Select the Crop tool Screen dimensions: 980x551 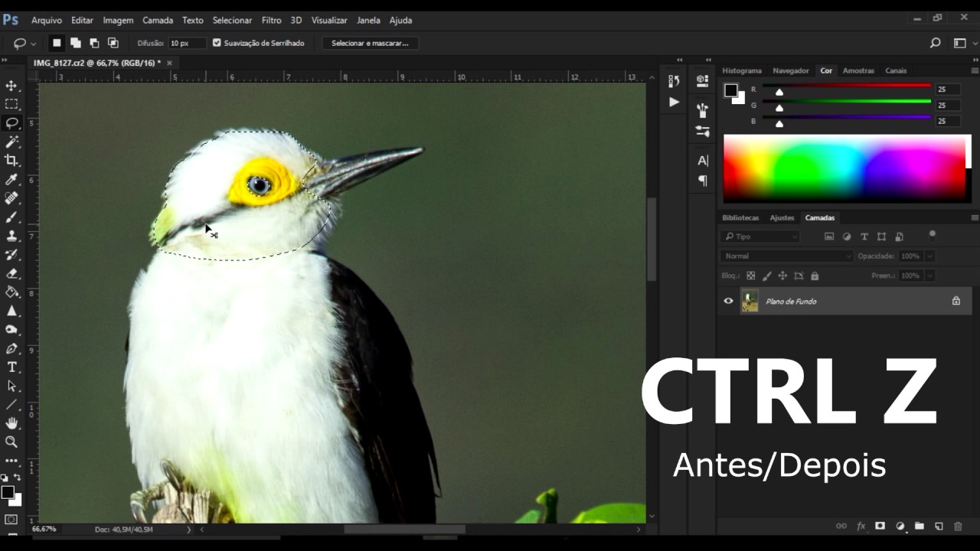pos(11,161)
